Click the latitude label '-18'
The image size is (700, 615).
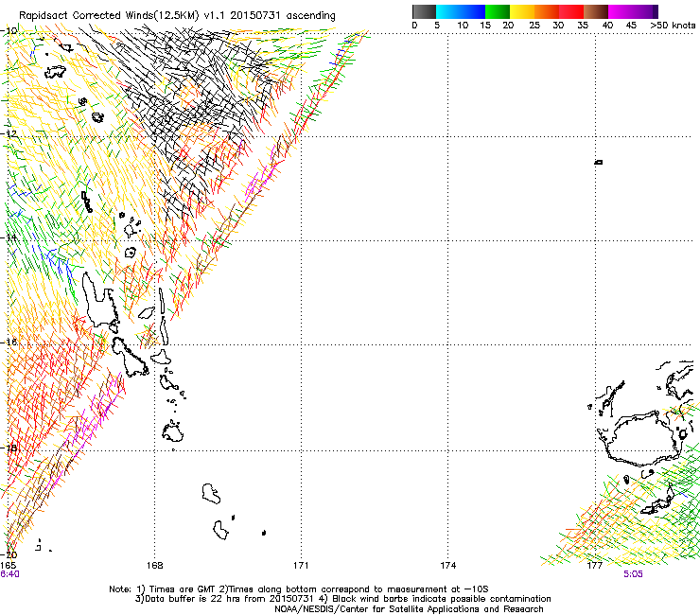tap(9, 448)
